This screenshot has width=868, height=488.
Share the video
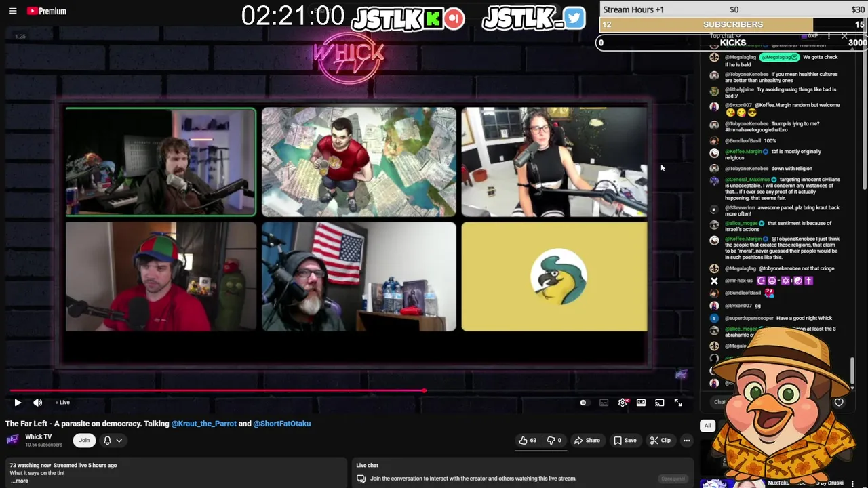pyautogui.click(x=587, y=441)
